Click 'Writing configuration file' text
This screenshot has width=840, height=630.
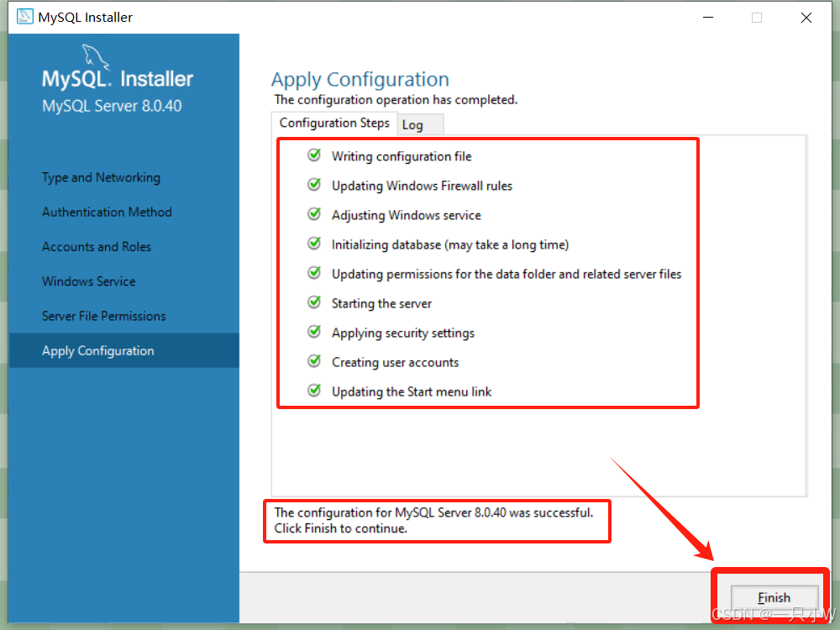(x=402, y=156)
